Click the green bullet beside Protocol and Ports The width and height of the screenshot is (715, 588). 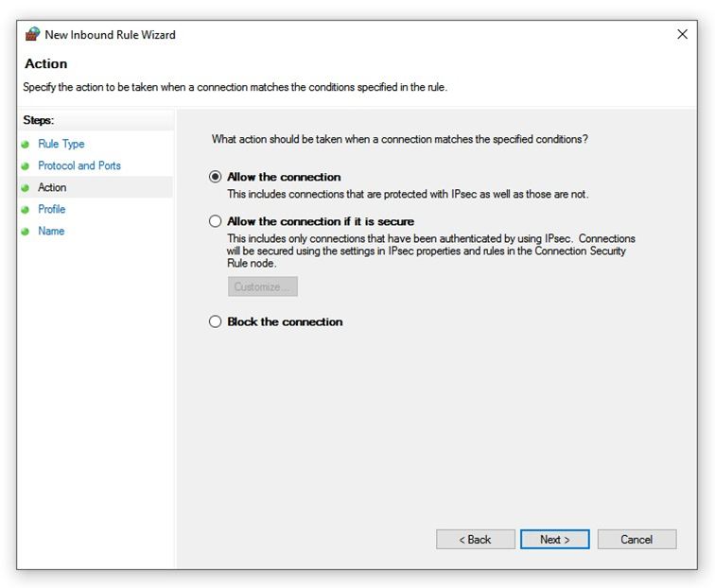26,166
